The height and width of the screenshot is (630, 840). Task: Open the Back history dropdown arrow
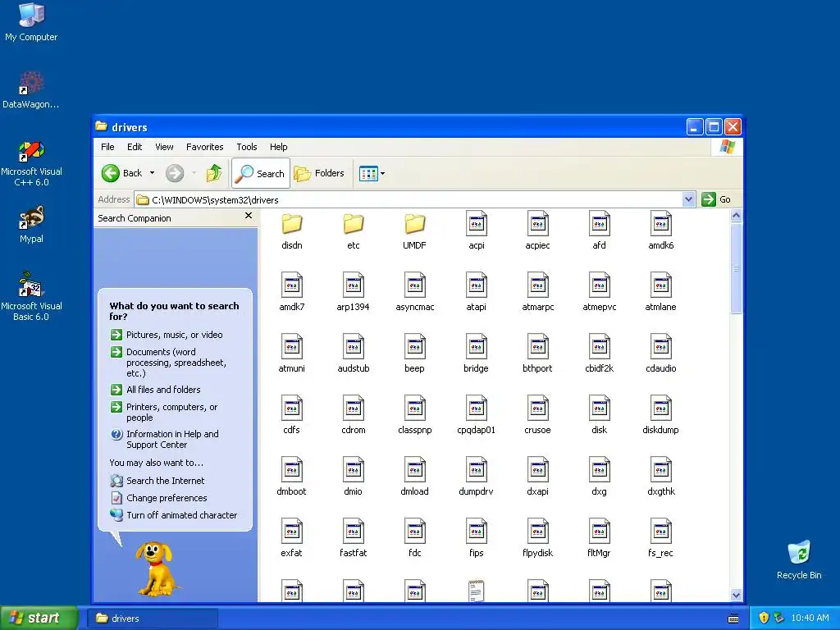tap(152, 173)
